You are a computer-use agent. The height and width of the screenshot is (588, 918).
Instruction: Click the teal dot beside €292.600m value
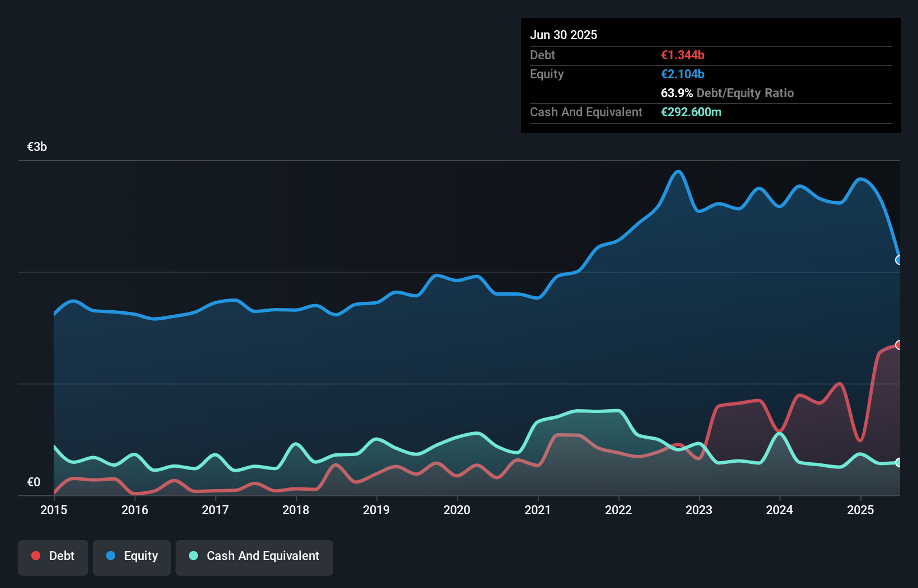(692, 112)
